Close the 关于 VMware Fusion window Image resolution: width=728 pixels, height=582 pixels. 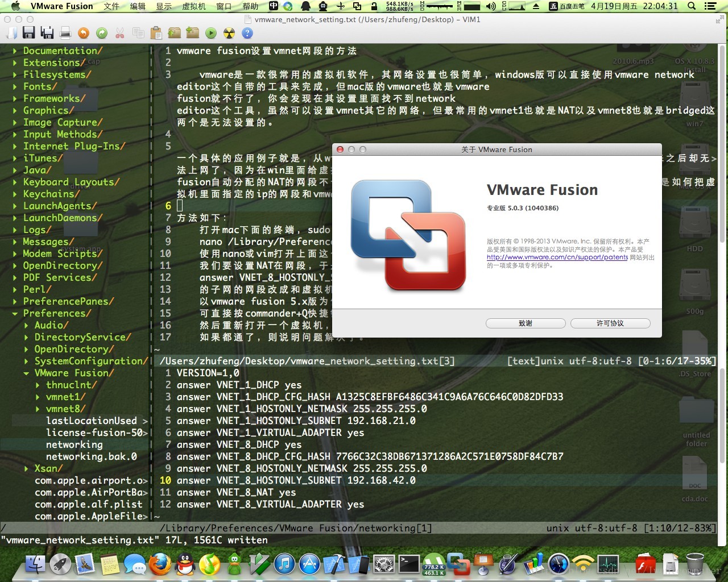340,149
